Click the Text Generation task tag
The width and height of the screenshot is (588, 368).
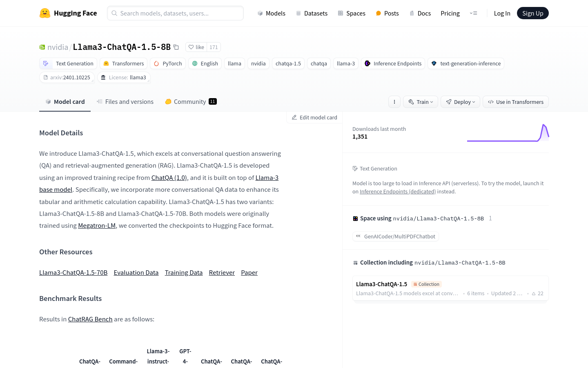click(x=68, y=63)
